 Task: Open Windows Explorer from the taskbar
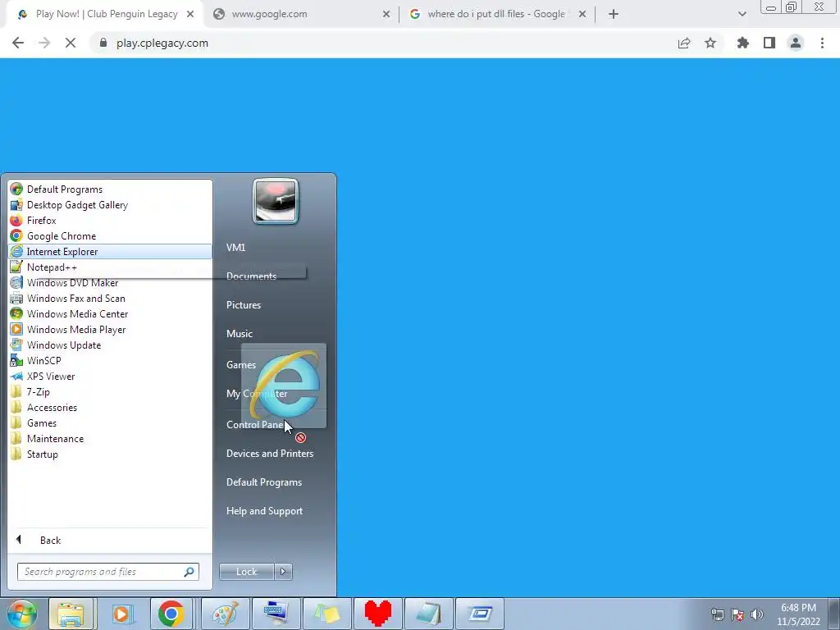click(71, 614)
